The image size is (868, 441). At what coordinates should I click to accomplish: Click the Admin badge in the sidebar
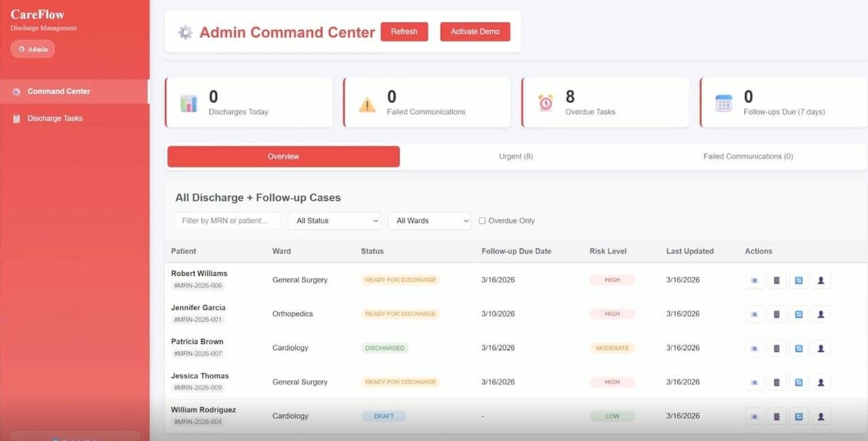tap(33, 49)
